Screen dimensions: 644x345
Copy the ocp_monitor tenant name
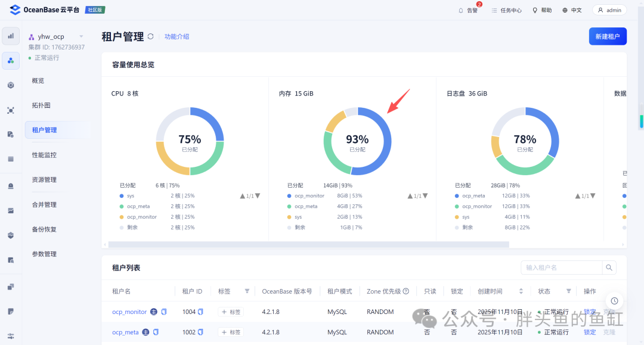(x=164, y=312)
